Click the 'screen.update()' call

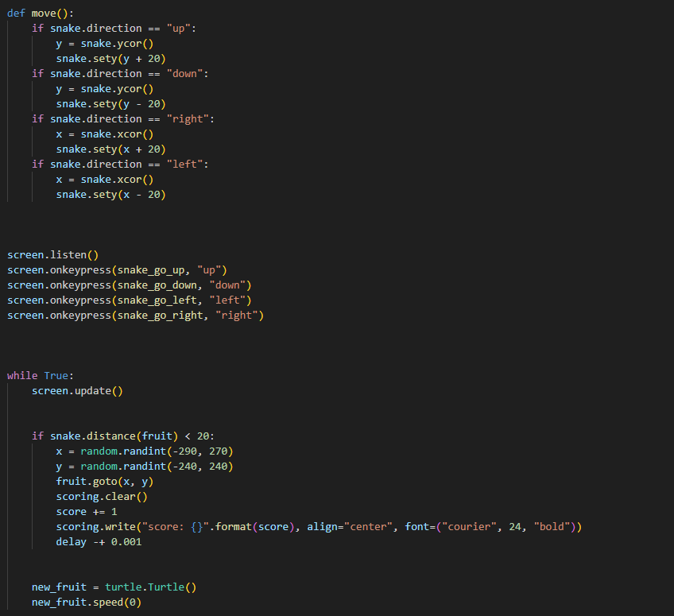click(x=77, y=390)
